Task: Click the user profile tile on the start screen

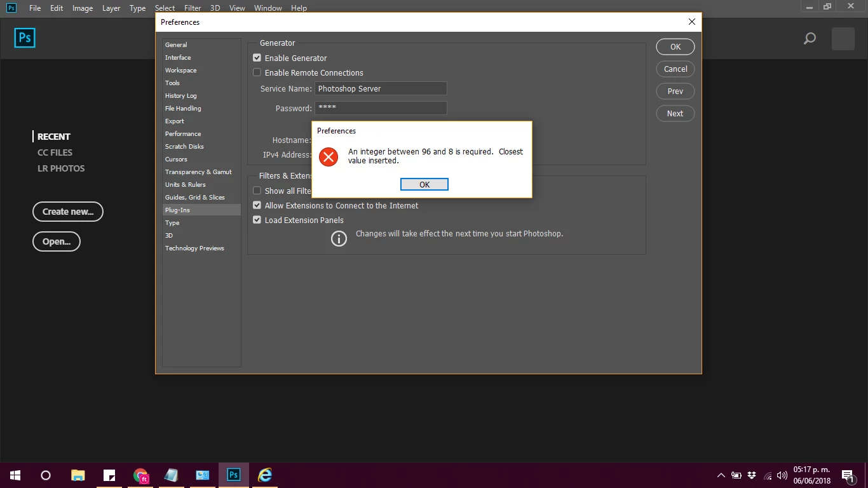Action: pyautogui.click(x=843, y=39)
